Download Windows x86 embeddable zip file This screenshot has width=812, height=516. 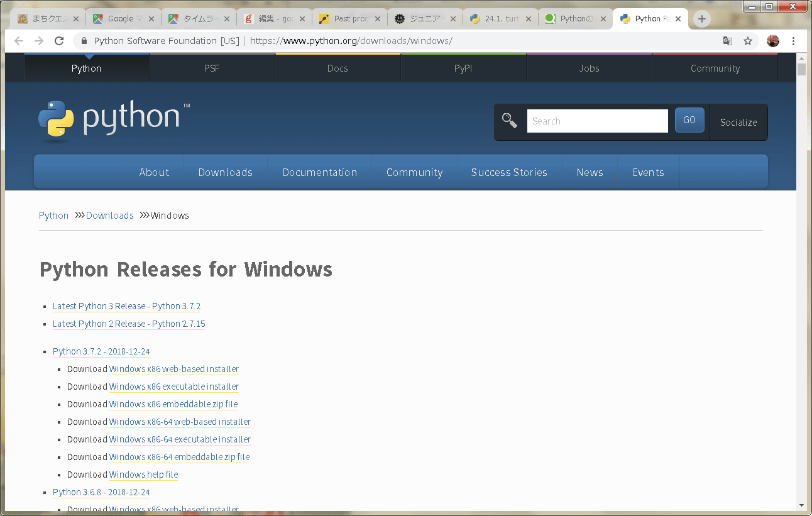[x=173, y=404]
